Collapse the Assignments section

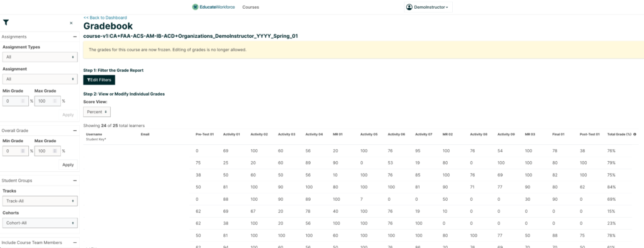[75, 37]
